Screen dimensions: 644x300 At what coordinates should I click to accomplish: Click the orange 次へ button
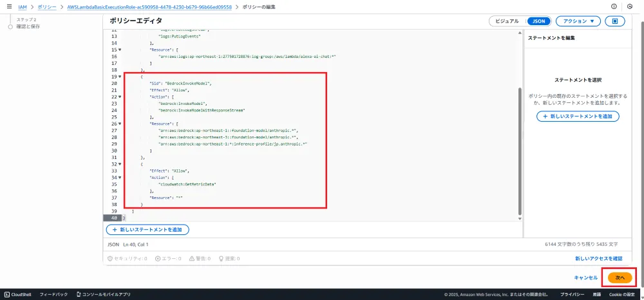click(x=620, y=277)
